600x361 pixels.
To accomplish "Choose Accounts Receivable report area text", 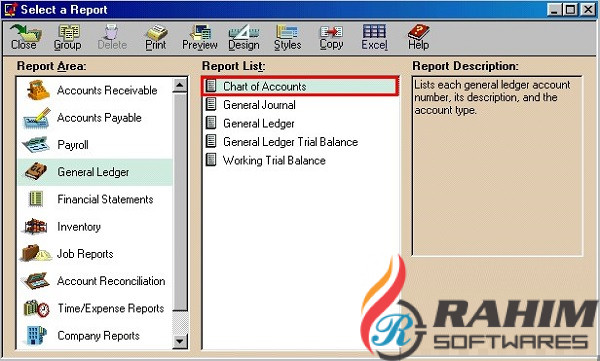I will click(x=107, y=90).
